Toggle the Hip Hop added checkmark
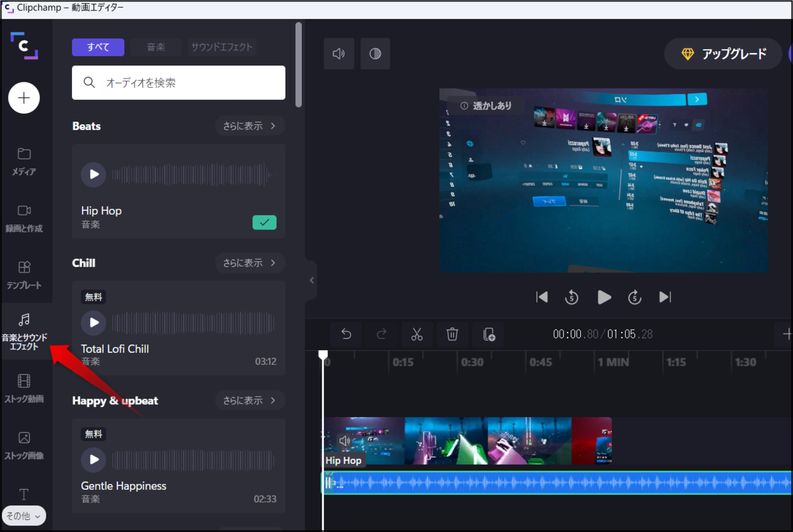 click(264, 222)
